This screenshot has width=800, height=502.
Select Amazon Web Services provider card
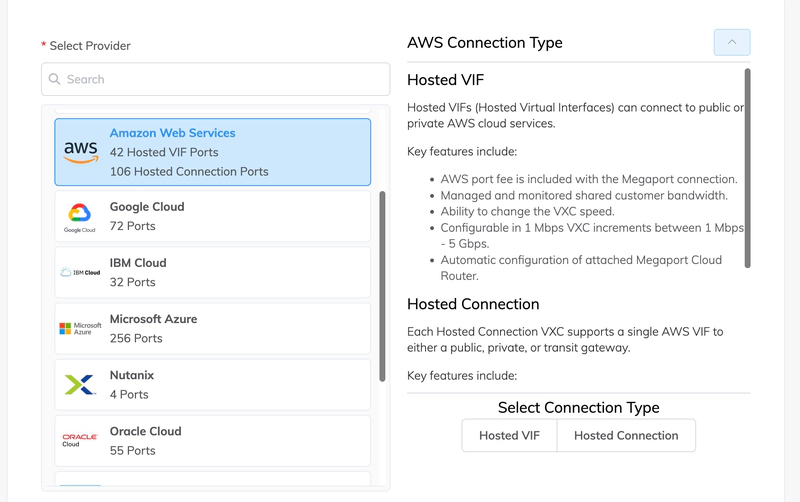click(x=213, y=152)
